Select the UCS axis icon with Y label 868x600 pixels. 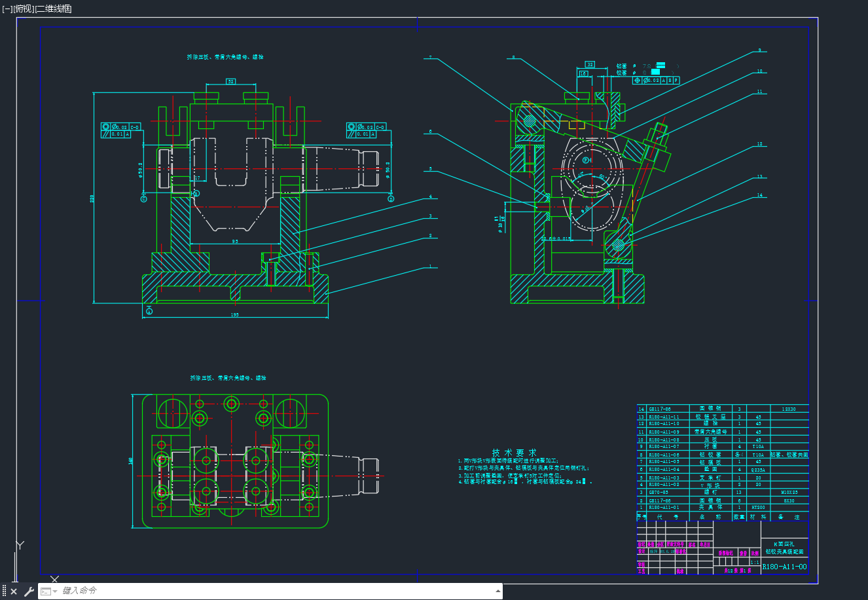(x=20, y=546)
